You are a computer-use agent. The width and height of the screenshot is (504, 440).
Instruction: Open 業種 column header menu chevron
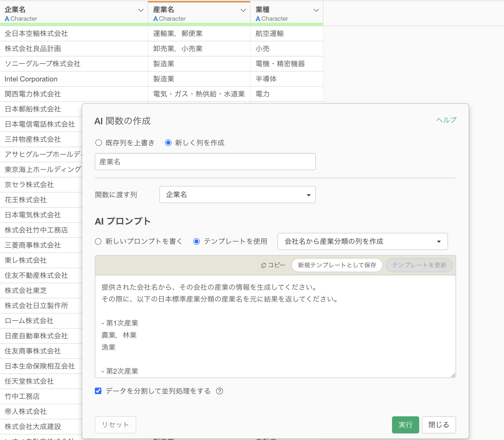(x=316, y=10)
